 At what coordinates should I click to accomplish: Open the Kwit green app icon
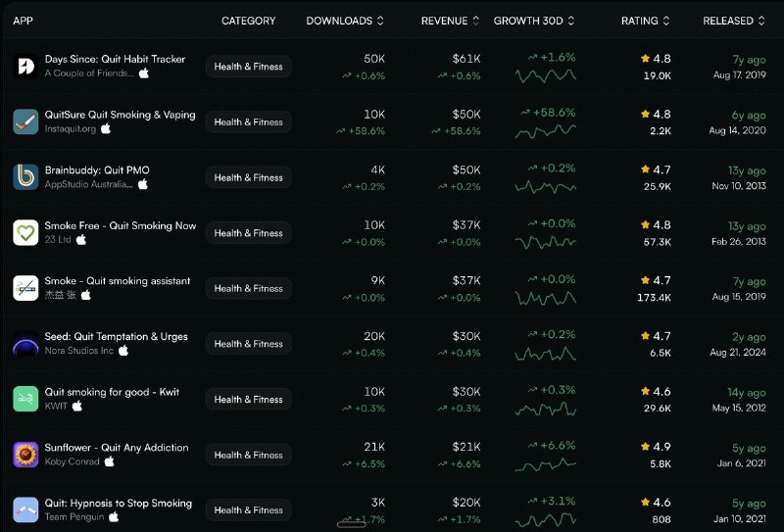[25, 399]
